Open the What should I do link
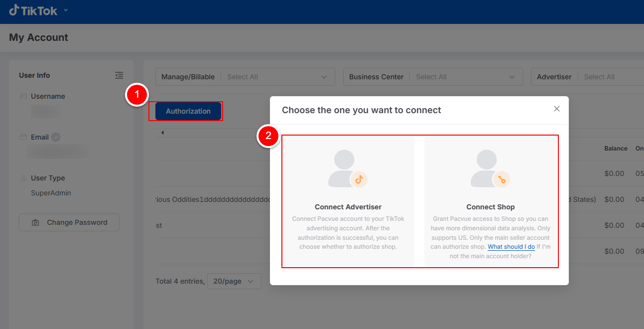 tap(511, 247)
